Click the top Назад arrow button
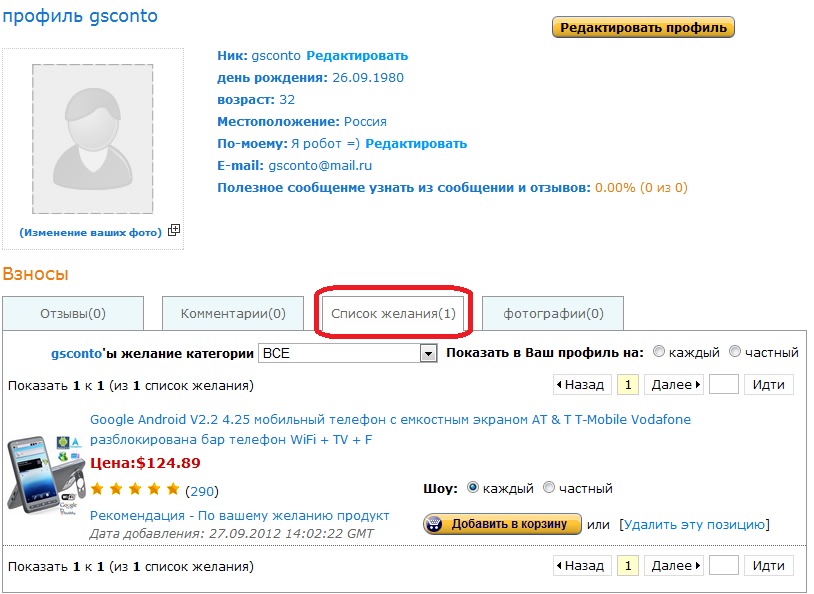814x594 pixels. (582, 385)
